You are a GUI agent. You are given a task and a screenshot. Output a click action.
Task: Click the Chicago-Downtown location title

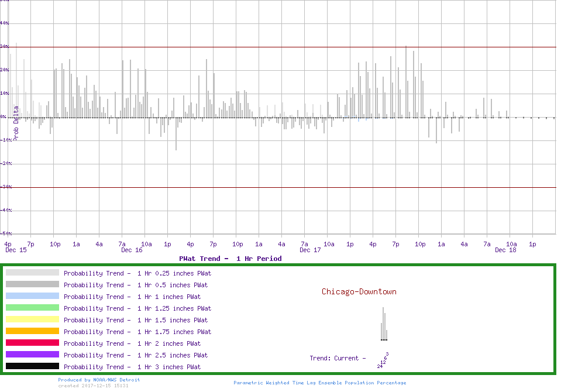[359, 291]
